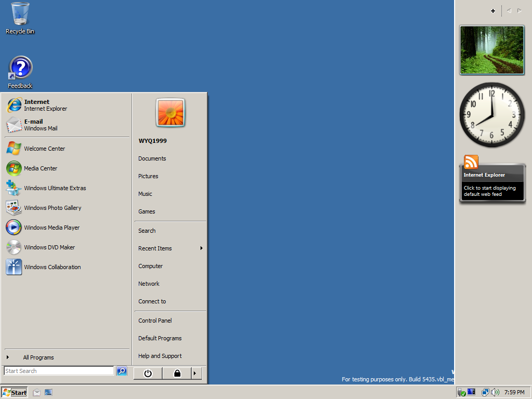Expand the Recent Items submenu
The height and width of the screenshot is (399, 532).
[170, 248]
